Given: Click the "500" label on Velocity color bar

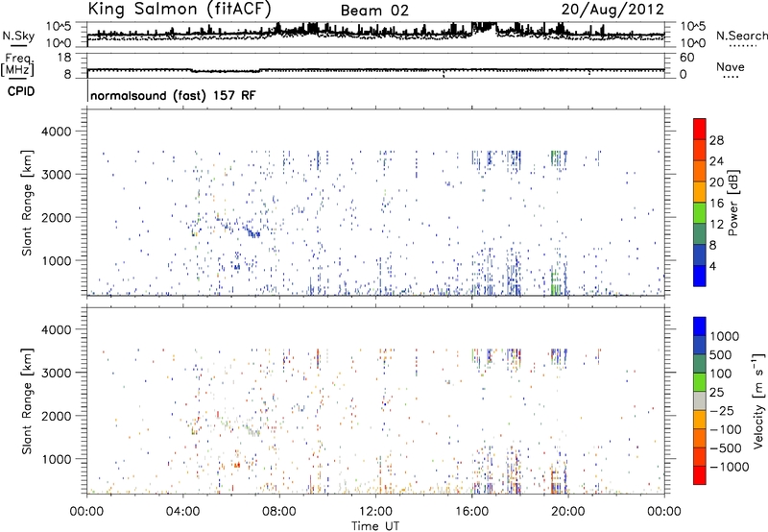Looking at the screenshot, I should point(723,354).
